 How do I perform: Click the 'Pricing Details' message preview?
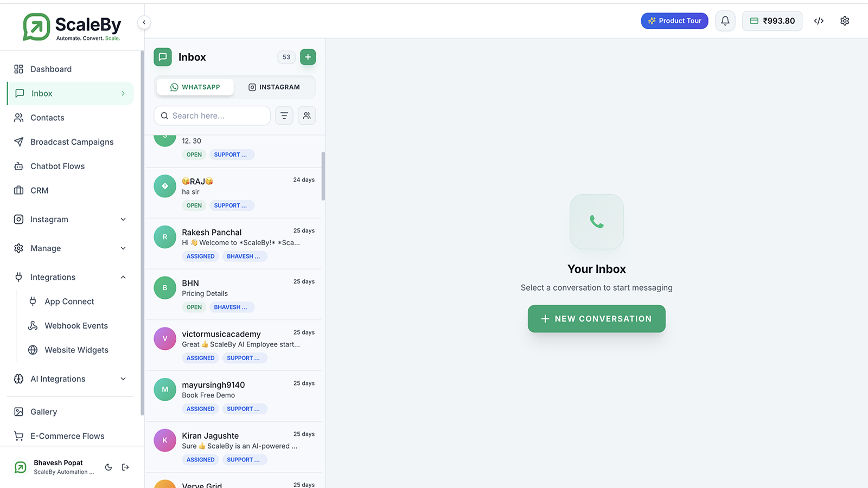coord(205,293)
